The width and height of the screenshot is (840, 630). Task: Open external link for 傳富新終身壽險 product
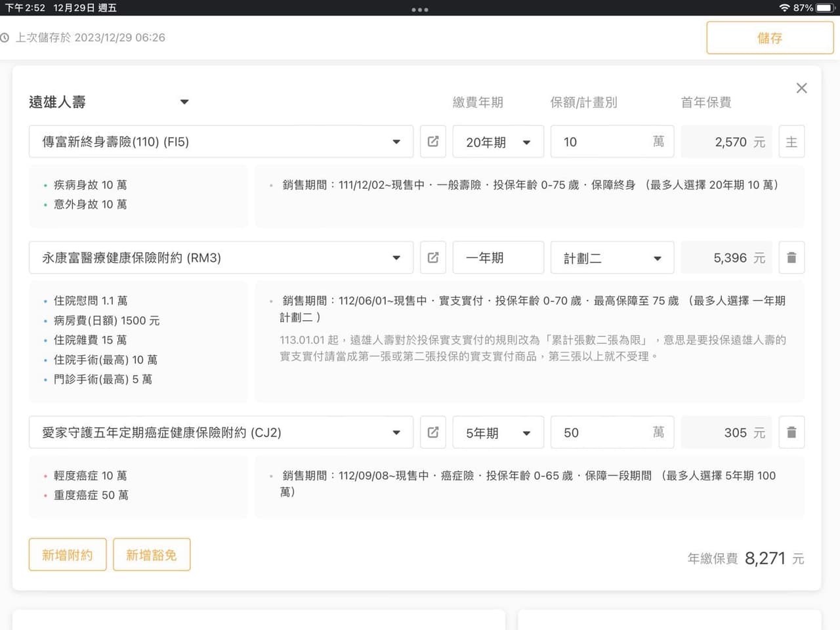point(433,142)
